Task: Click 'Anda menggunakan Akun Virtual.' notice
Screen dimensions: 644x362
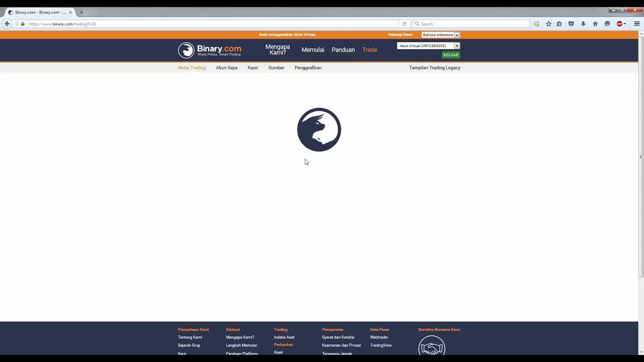Action: [x=287, y=35]
